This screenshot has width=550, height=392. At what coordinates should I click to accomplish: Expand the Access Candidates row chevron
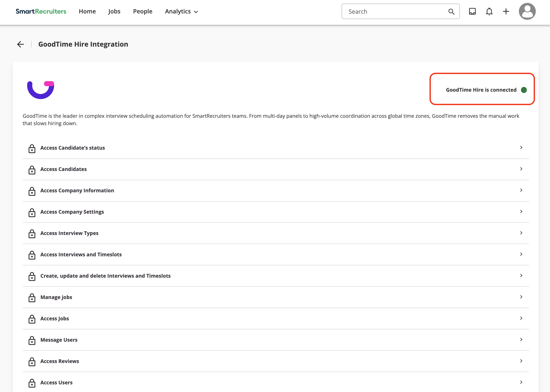(x=521, y=169)
